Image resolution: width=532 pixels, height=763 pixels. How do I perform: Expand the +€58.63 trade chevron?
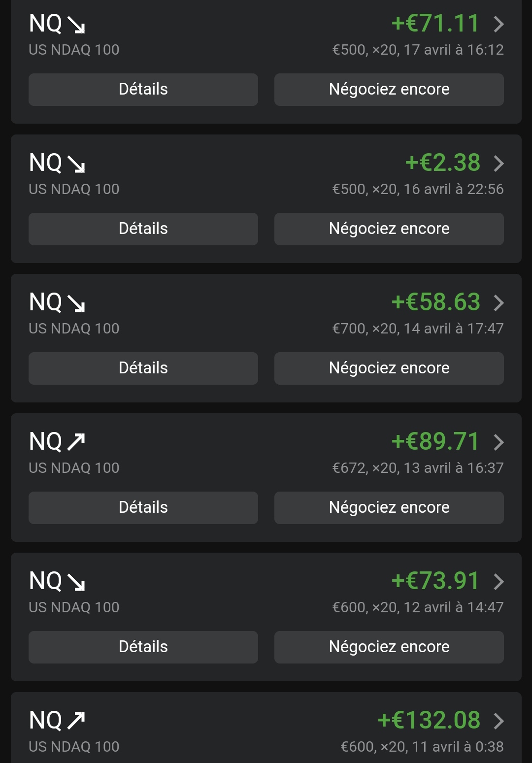499,302
